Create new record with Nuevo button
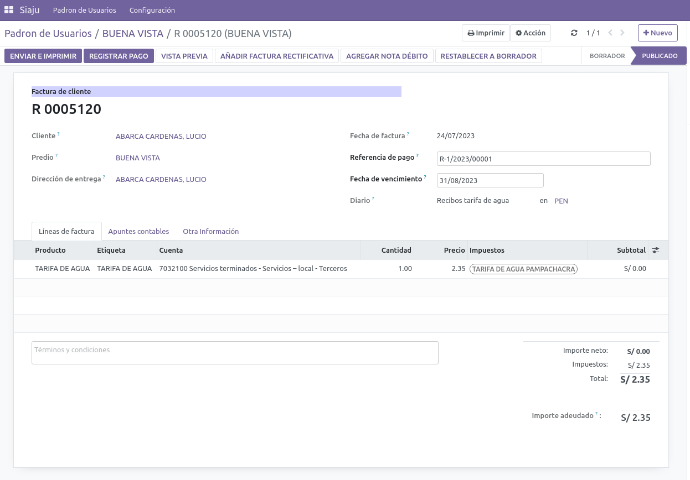The width and height of the screenshot is (690, 480). [657, 33]
